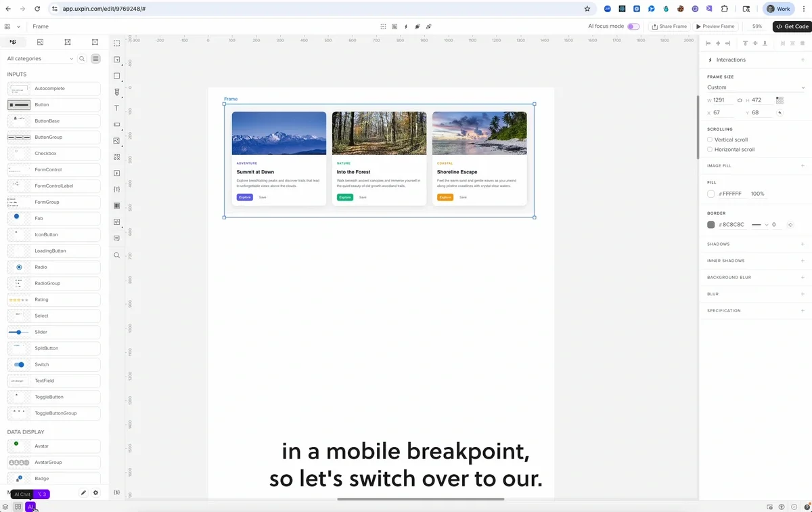Open the border style line dropdown
The height and width of the screenshot is (512, 812).
tap(760, 225)
